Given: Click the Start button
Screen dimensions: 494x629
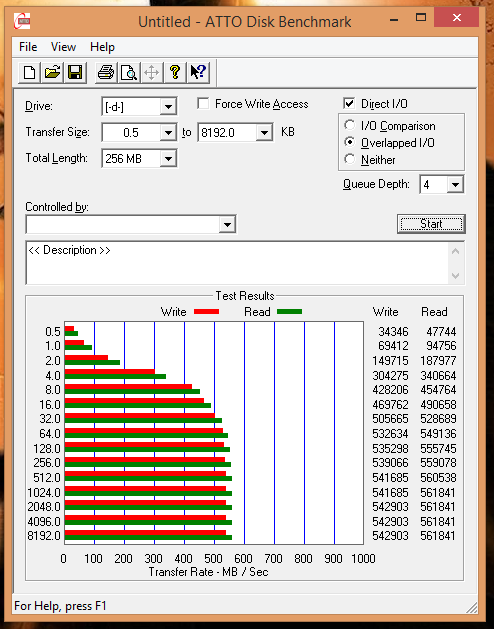Looking at the screenshot, I should 431,224.
